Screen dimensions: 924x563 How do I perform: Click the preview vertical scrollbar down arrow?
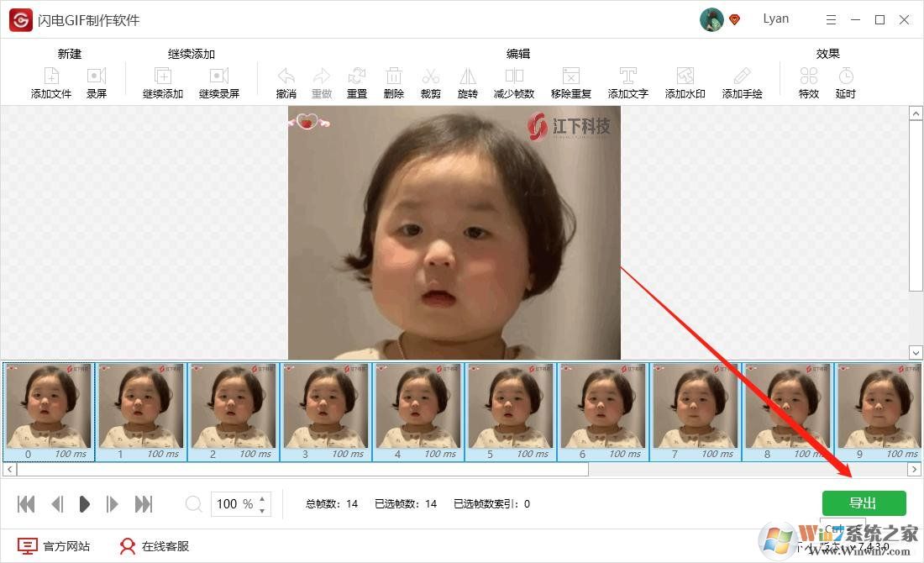[916, 353]
